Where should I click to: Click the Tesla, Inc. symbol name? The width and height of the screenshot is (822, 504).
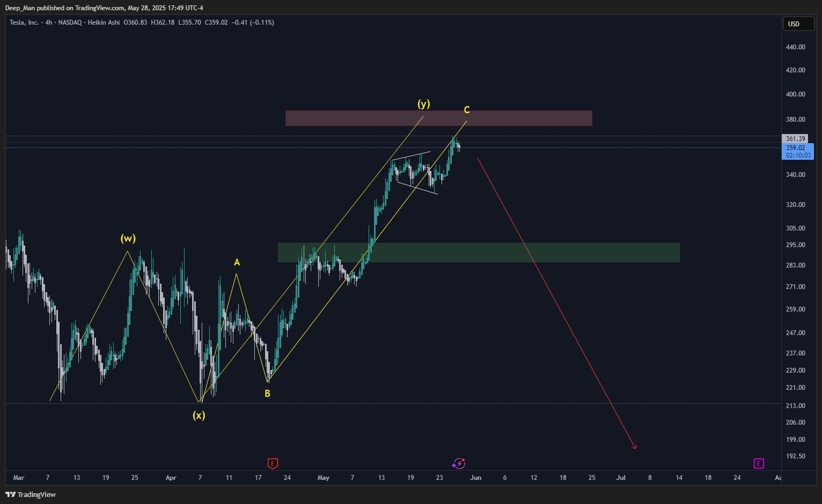[24, 23]
